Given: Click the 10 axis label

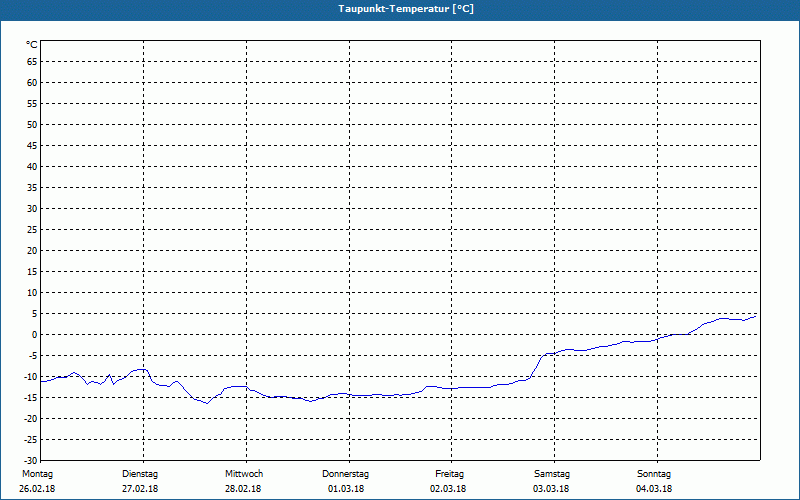Looking at the screenshot, I should pos(32,293).
